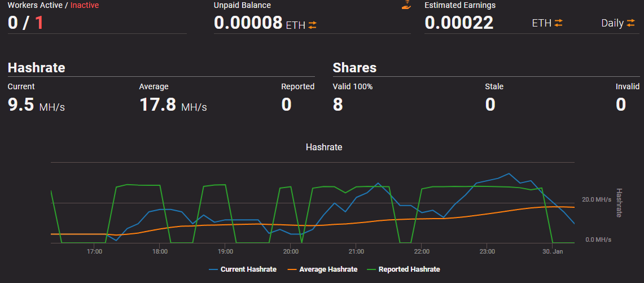Viewport: 644px width, 283px height.
Task: Select current hashrate value 9.5
Action: (x=20, y=105)
